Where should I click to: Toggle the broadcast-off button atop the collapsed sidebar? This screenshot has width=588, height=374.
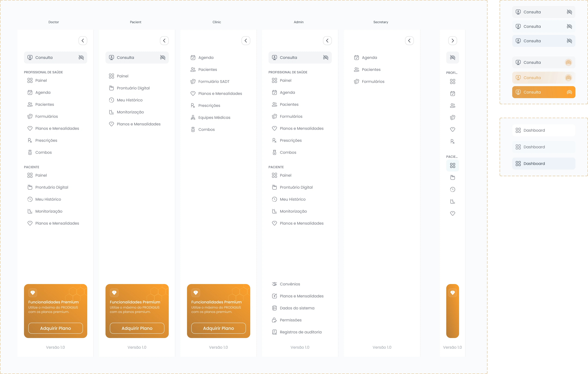click(x=452, y=57)
